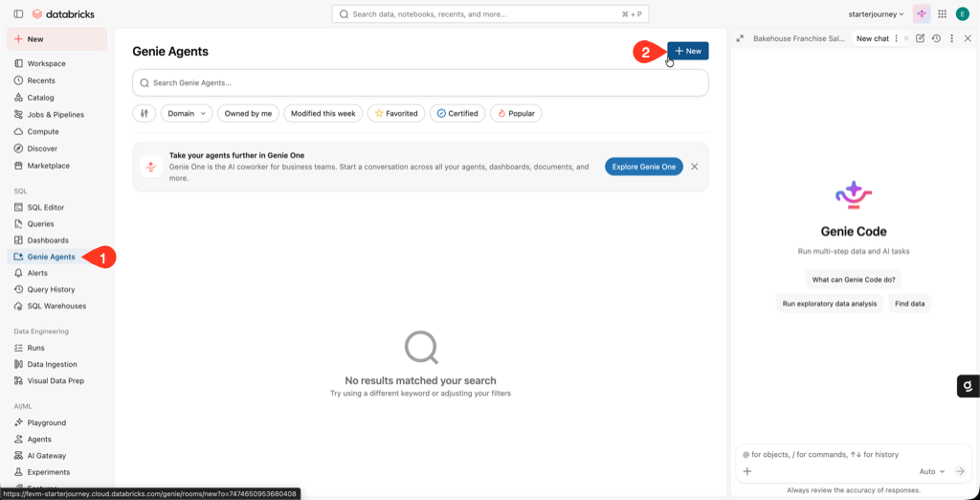
Task: Open the starterjourney workspace dropdown
Action: pos(877,13)
